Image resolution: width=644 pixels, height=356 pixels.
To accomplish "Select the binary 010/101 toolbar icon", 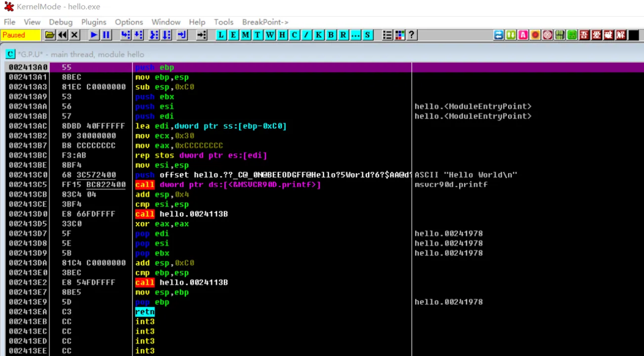I will point(559,35).
